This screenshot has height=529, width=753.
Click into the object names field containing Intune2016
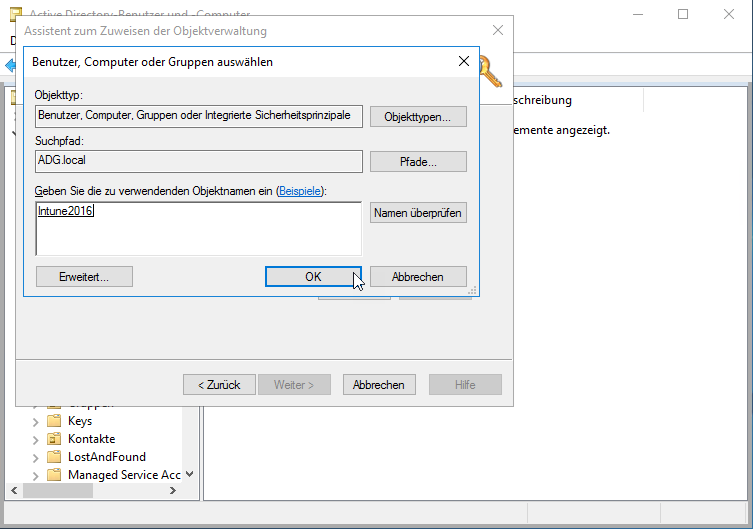tap(198, 228)
